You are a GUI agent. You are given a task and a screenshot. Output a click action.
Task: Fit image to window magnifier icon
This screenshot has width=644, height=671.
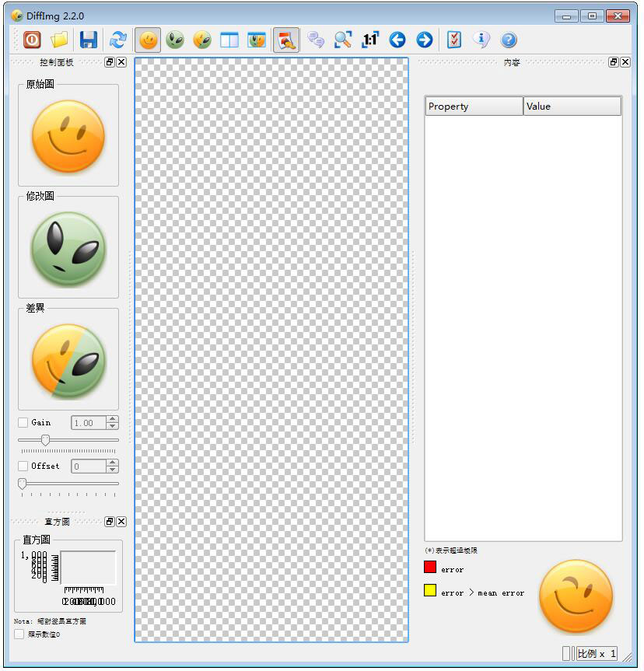click(x=344, y=40)
